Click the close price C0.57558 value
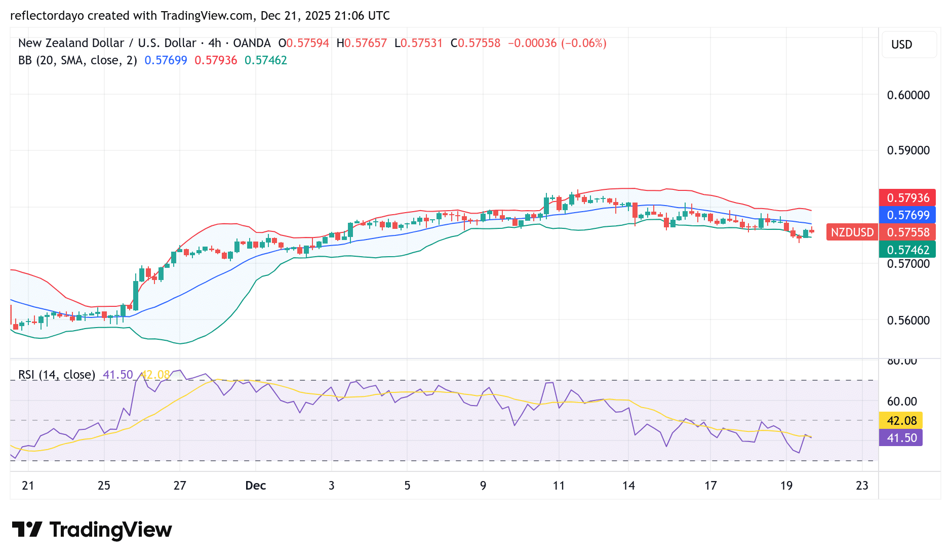 pos(475,43)
